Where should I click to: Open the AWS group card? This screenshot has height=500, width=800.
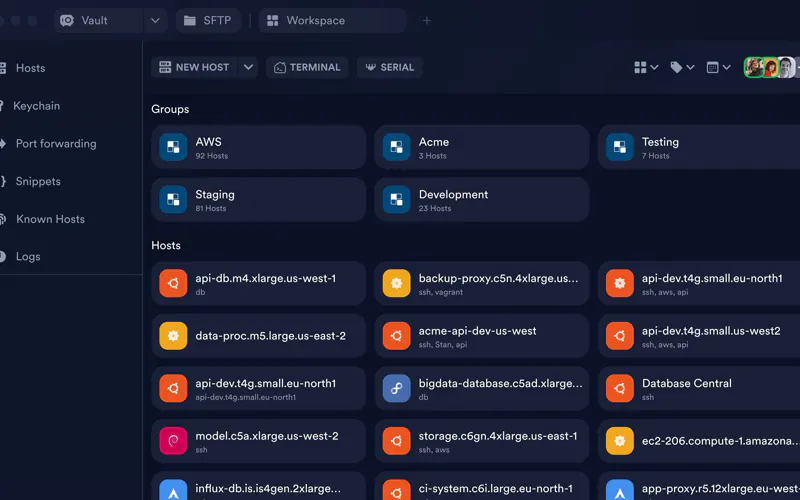click(x=259, y=147)
